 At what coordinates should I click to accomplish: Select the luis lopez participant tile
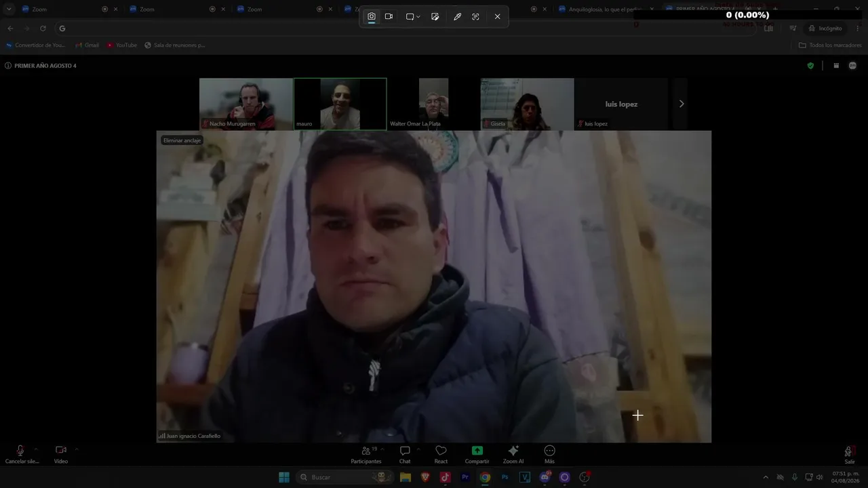621,104
